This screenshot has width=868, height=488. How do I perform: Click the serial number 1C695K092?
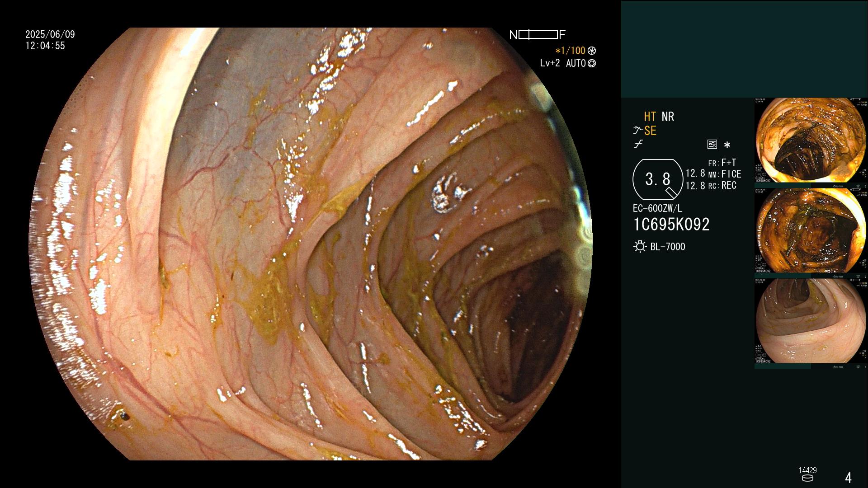[x=671, y=224]
